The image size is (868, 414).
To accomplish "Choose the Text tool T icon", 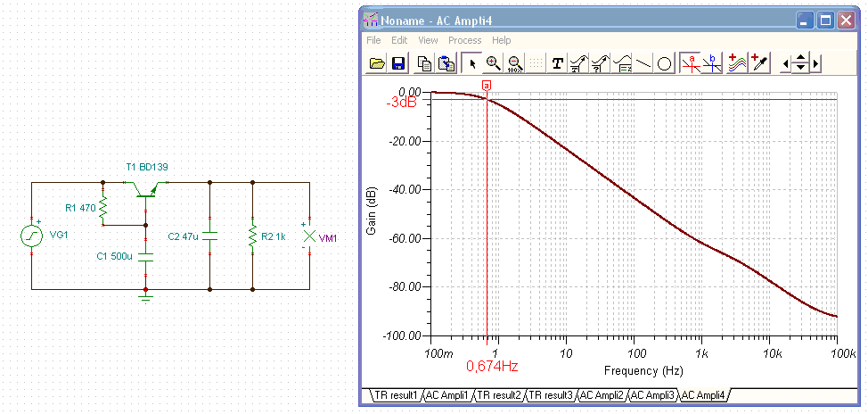I will click(x=558, y=63).
